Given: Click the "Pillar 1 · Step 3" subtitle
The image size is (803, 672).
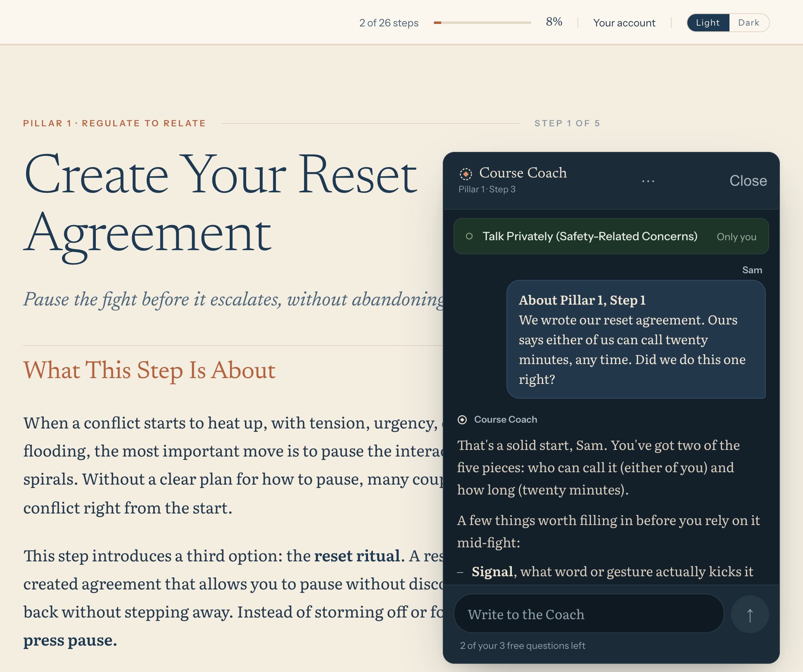Looking at the screenshot, I should [487, 189].
